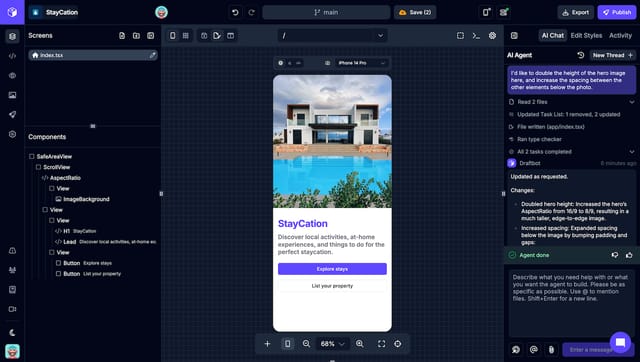The width and height of the screenshot is (640, 362).
Task: Zoom out the canvas
Action: click(306, 344)
